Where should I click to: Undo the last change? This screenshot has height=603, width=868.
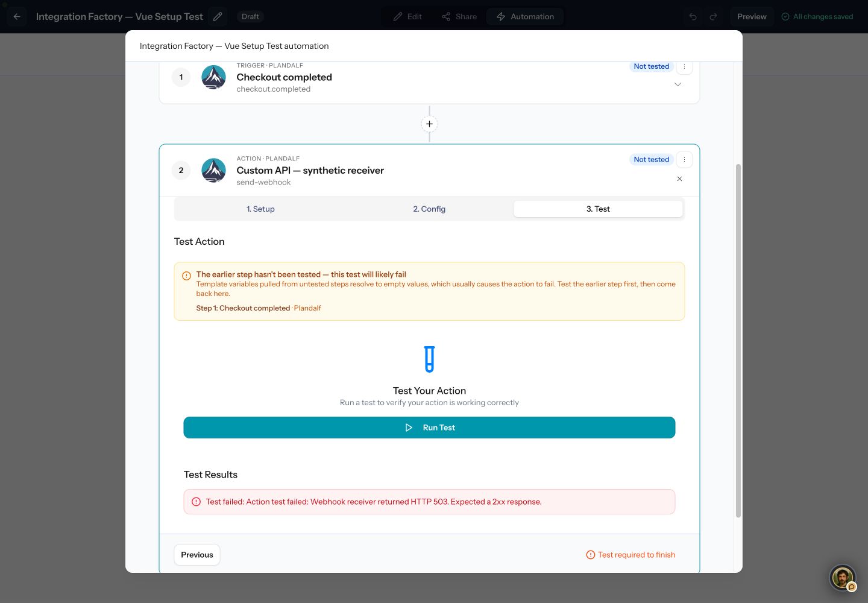[693, 16]
